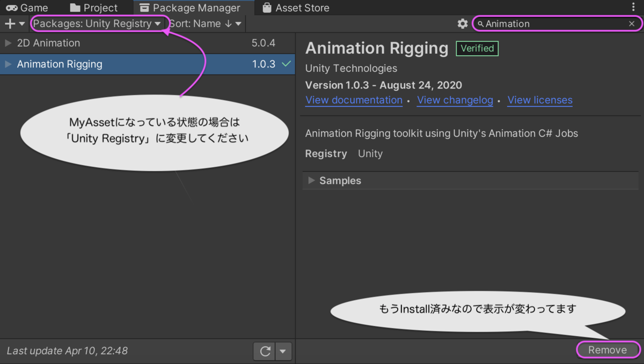This screenshot has height=364, width=644.
Task: Click the plus add-package icon
Action: coord(10,24)
